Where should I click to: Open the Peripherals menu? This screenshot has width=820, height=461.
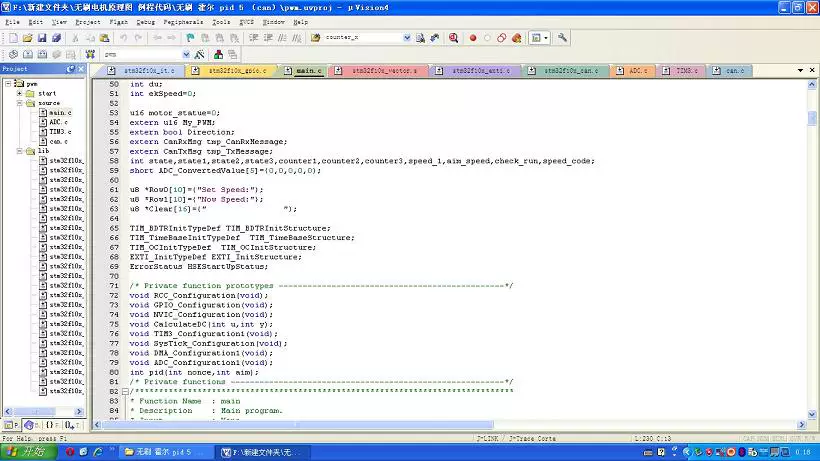183,22
